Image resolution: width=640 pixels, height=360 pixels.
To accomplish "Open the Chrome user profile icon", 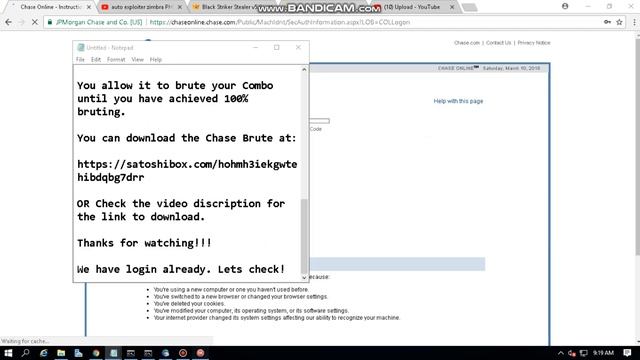I will coord(565,6).
